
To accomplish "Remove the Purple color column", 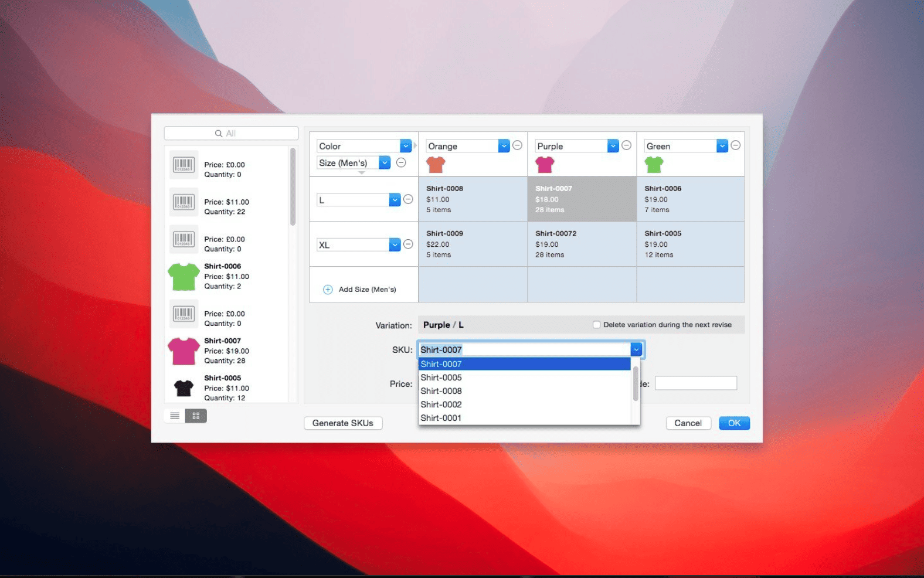I will pos(626,145).
